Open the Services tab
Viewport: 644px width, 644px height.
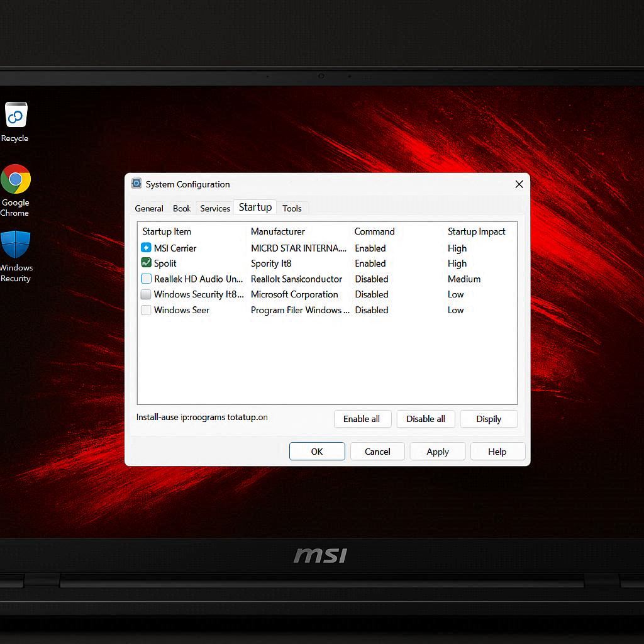[x=215, y=208]
